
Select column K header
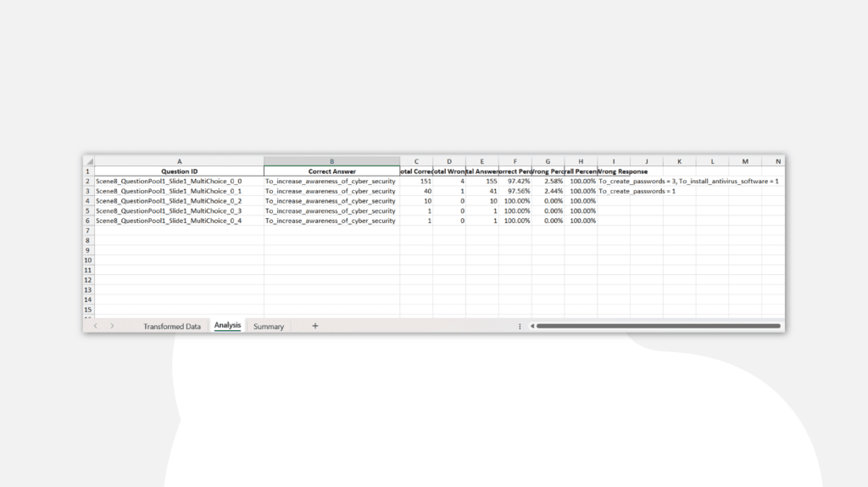(x=679, y=161)
